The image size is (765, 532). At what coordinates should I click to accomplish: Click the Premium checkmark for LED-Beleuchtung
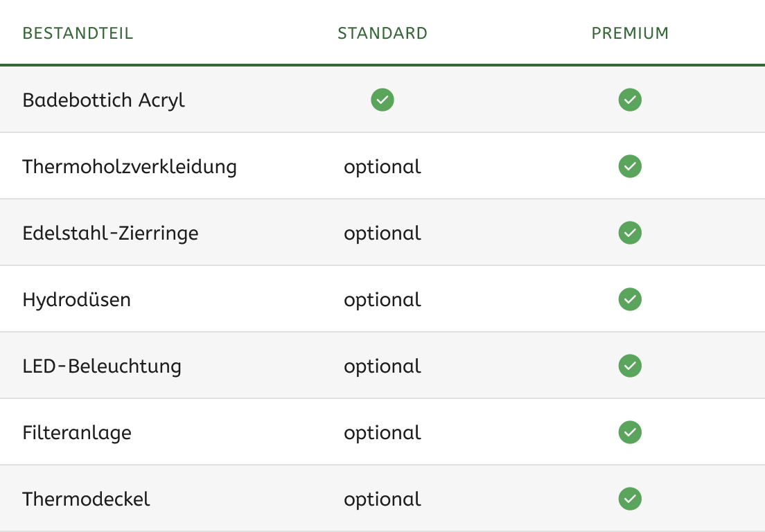pyautogui.click(x=630, y=366)
